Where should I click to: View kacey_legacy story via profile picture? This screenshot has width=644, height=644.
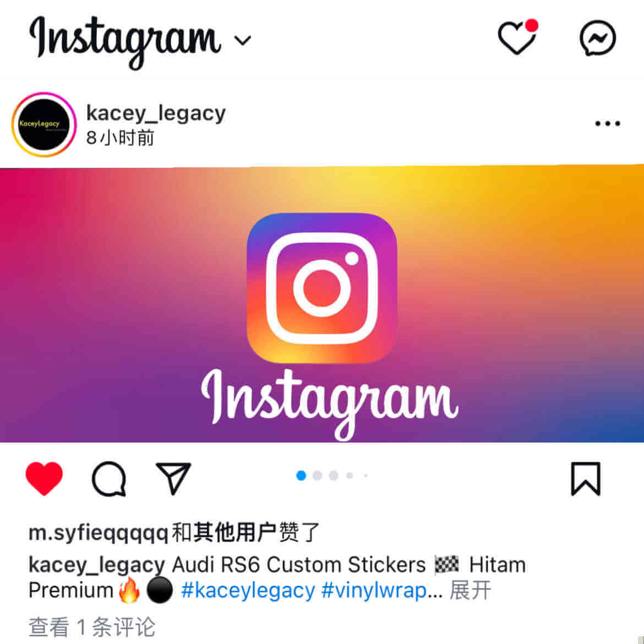click(x=44, y=124)
